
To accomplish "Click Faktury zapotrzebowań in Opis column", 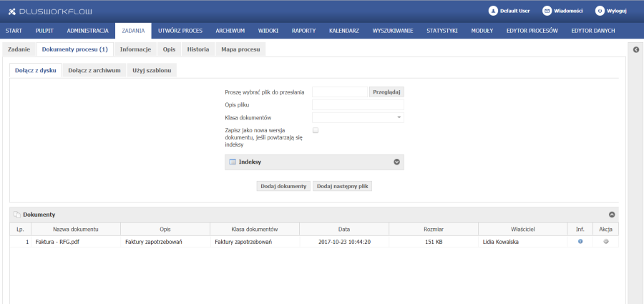I will [154, 242].
